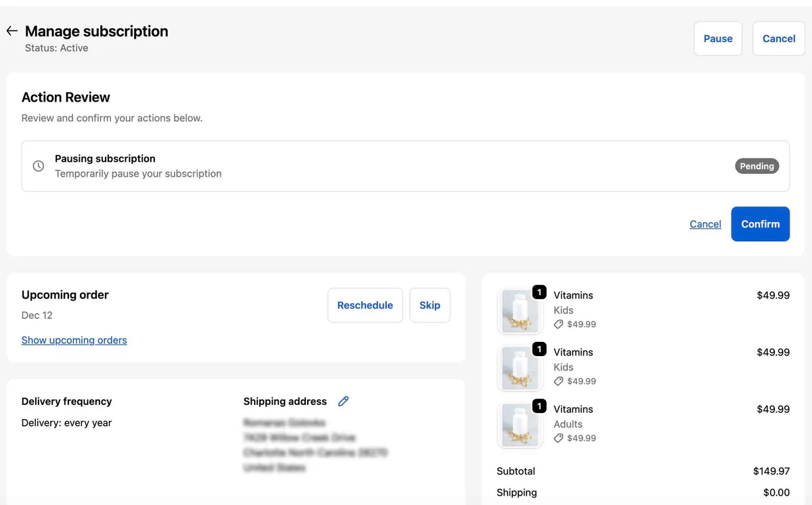
Task: Click the 'Pausing subscription' title
Action: pyautogui.click(x=105, y=158)
